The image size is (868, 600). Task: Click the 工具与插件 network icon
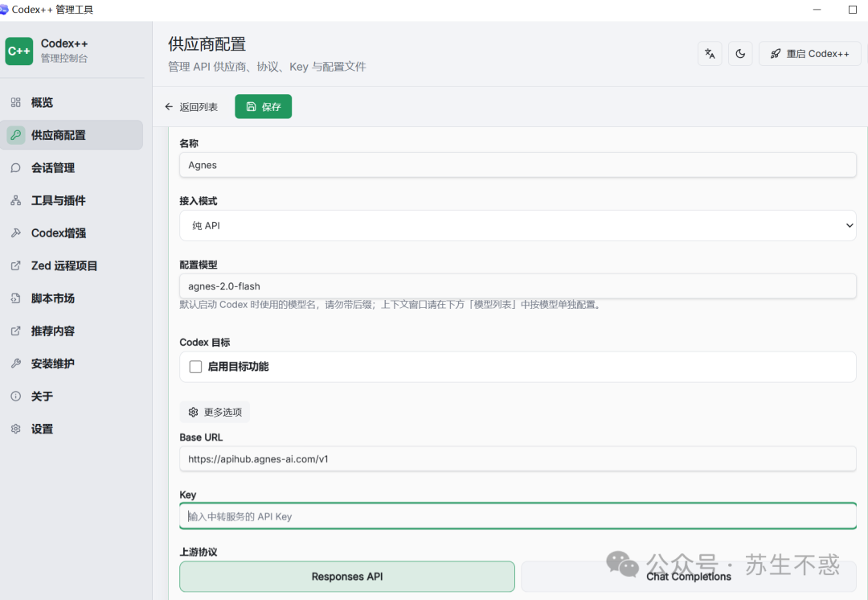15,200
